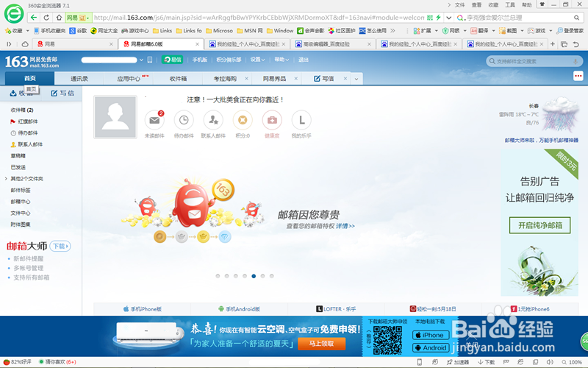Select the last carousel dot

pos(271,276)
